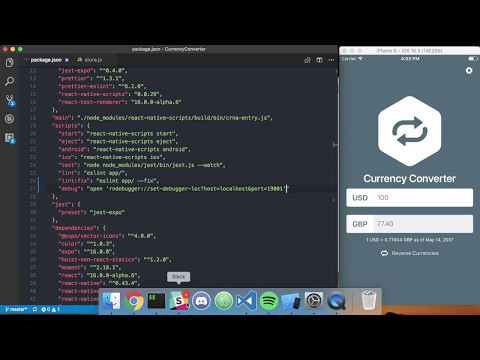Open the errors and warnings status indicator
The width and height of the screenshot is (480, 360).
50,309
